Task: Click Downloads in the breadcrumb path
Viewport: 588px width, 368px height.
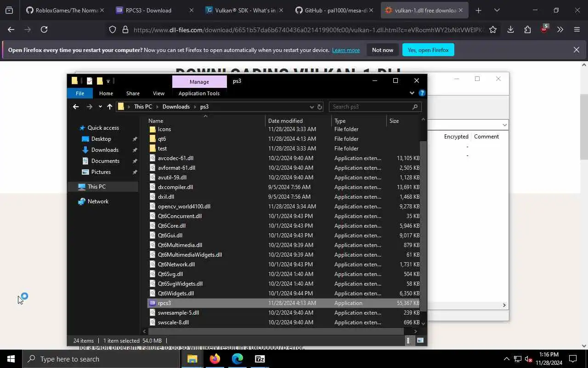Action: point(176,107)
